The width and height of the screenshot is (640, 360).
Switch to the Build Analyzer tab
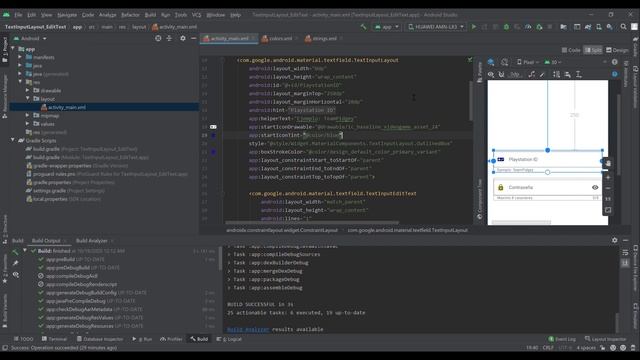point(91,240)
